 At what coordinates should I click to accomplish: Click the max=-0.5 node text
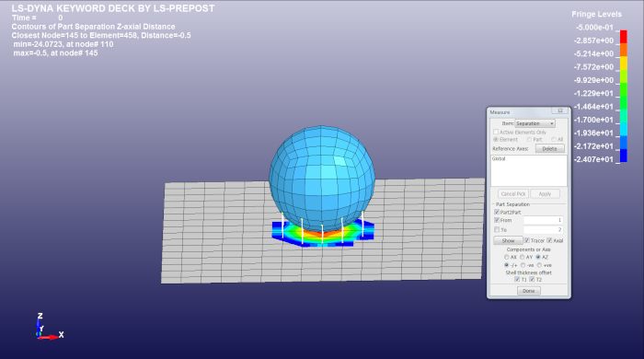tap(55, 53)
